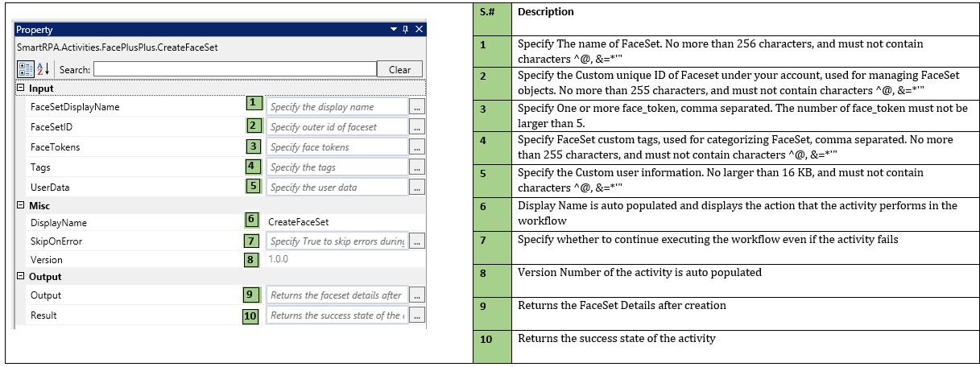
Task: Open the UserData ellipsis editor button
Action: click(x=416, y=188)
